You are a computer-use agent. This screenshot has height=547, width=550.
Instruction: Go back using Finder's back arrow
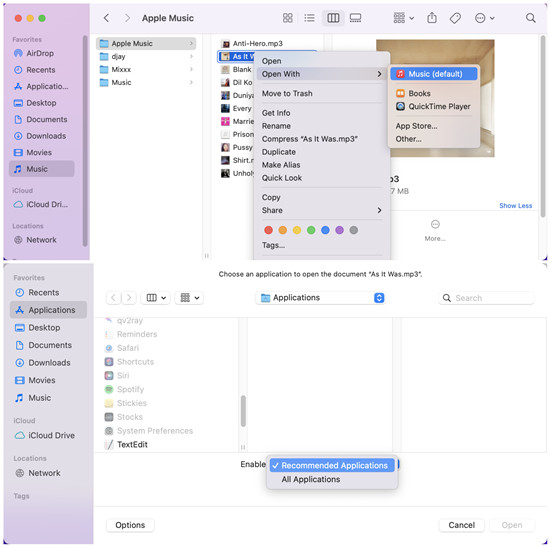[107, 18]
